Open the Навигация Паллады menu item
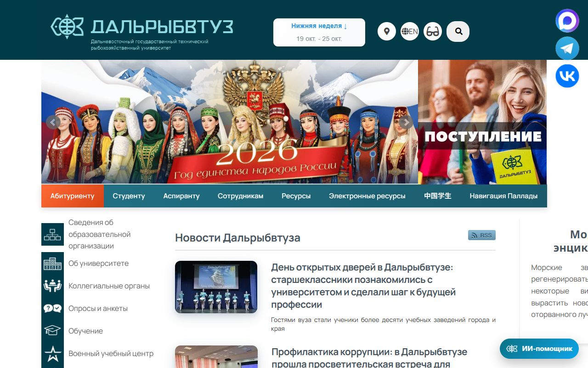The height and width of the screenshot is (368, 588). pos(503,196)
